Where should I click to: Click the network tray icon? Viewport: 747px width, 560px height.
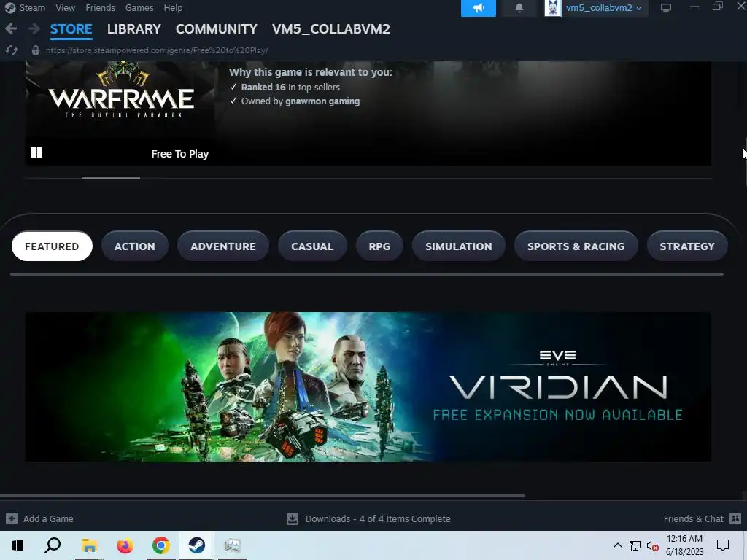click(x=635, y=545)
